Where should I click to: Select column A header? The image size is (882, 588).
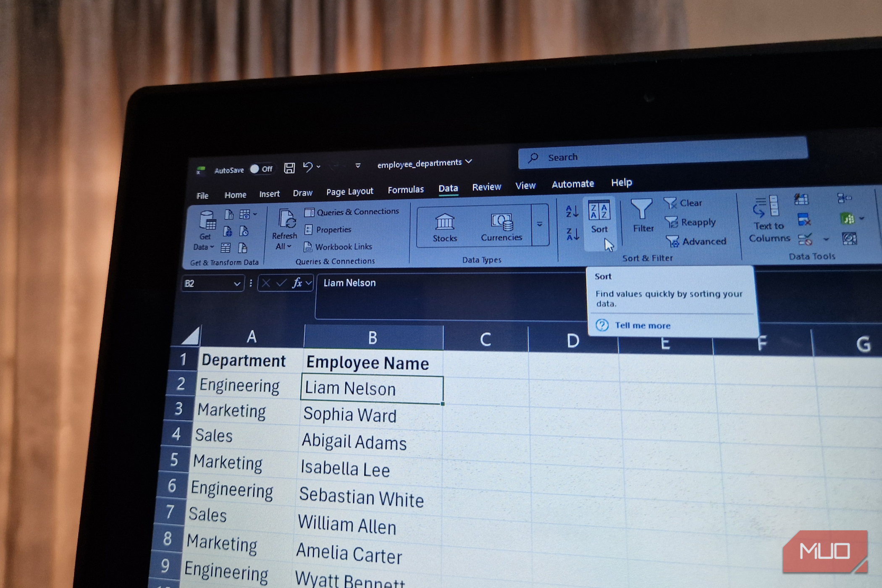(x=252, y=336)
